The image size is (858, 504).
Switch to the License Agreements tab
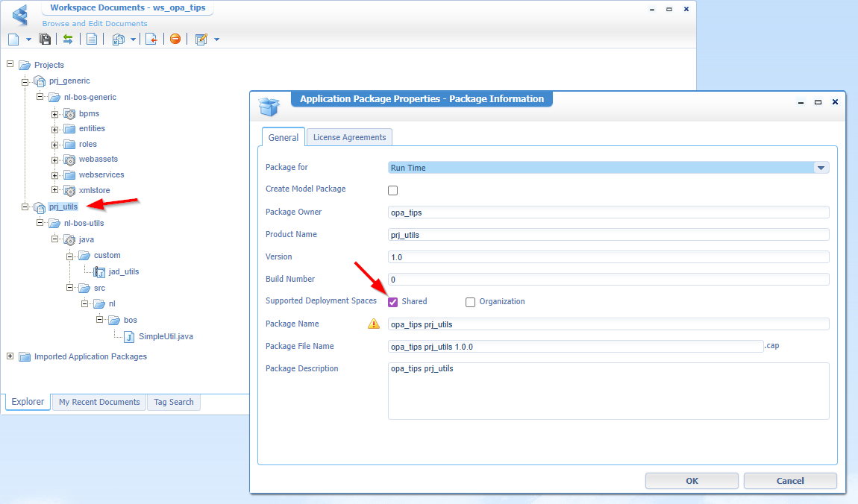[349, 137]
